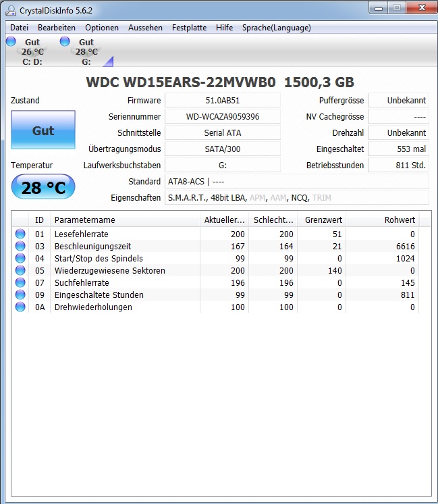Click threshold 51 in Lesefehlerrate row
Image resolution: width=438 pixels, height=504 pixels.
click(337, 234)
